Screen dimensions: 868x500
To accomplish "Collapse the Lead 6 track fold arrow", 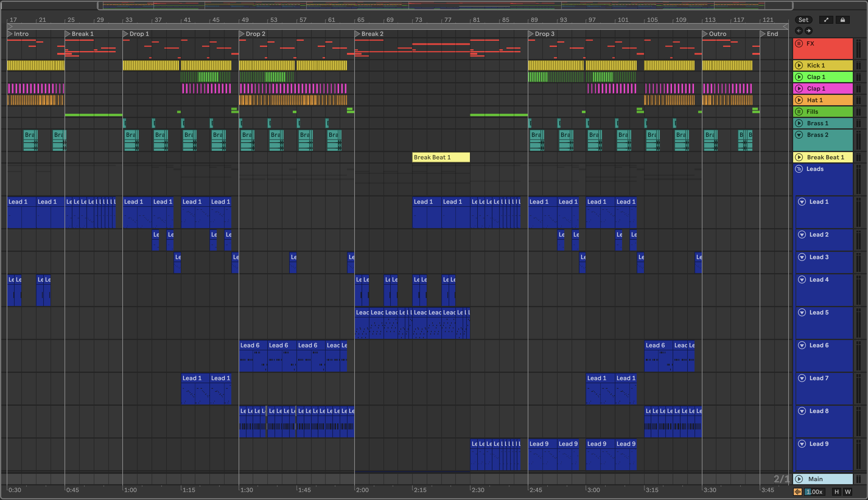I will tap(802, 345).
